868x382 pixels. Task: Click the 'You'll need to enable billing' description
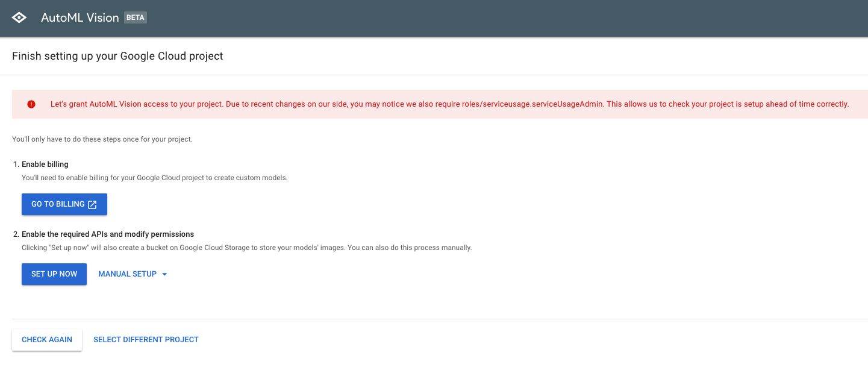point(155,178)
